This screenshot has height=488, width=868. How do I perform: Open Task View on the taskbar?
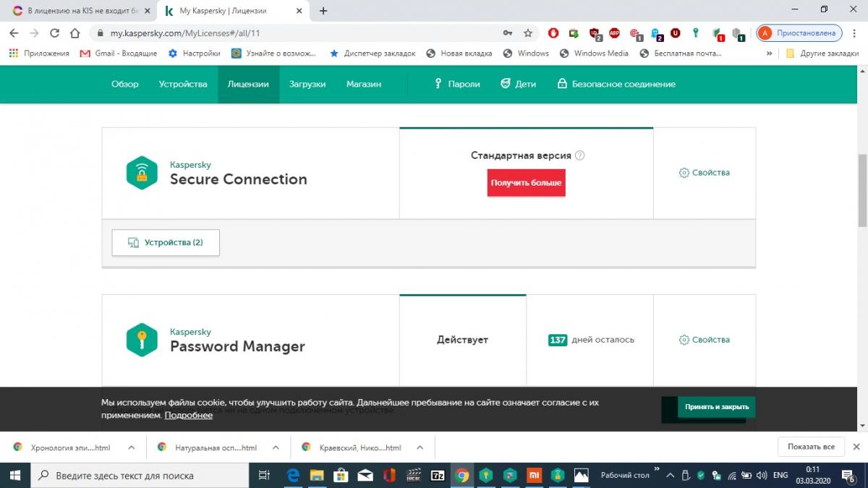tap(264, 475)
